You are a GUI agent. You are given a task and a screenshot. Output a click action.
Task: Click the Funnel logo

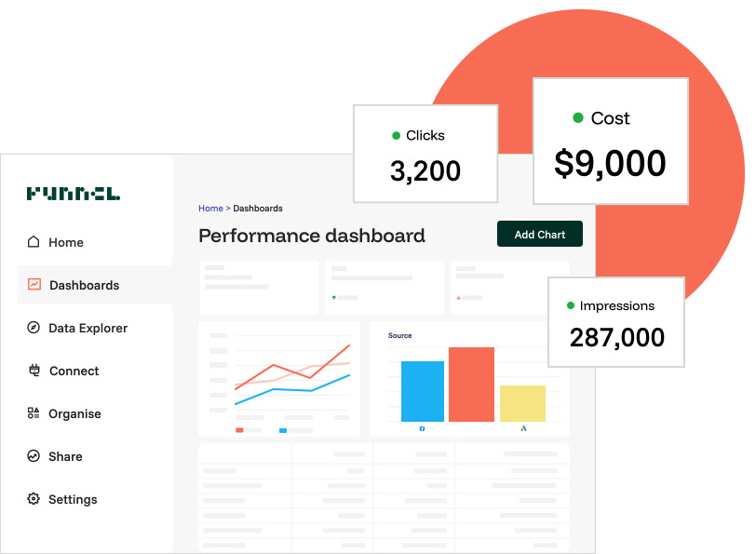tap(74, 194)
